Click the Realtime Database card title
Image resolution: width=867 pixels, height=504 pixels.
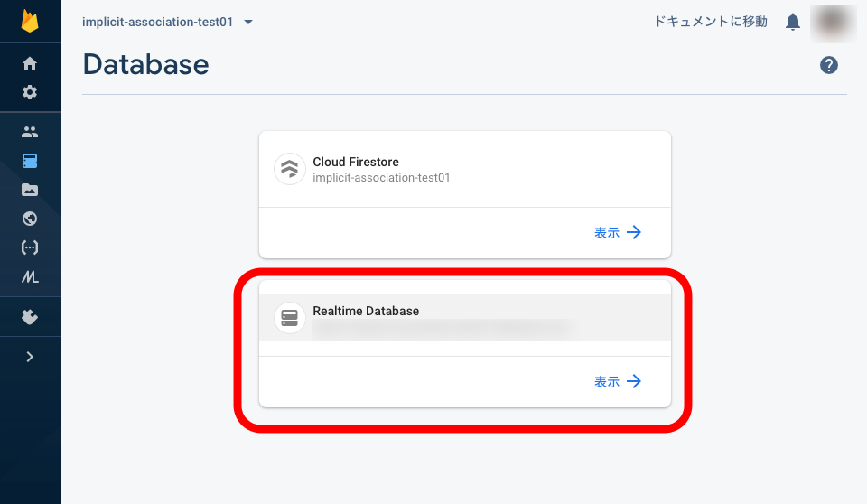point(366,311)
